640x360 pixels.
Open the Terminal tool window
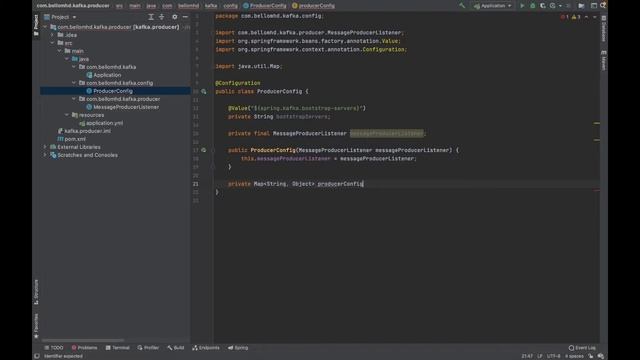(118, 348)
